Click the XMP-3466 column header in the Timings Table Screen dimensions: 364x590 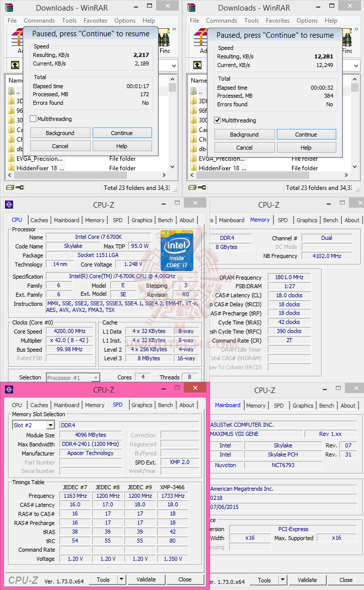[x=172, y=487]
